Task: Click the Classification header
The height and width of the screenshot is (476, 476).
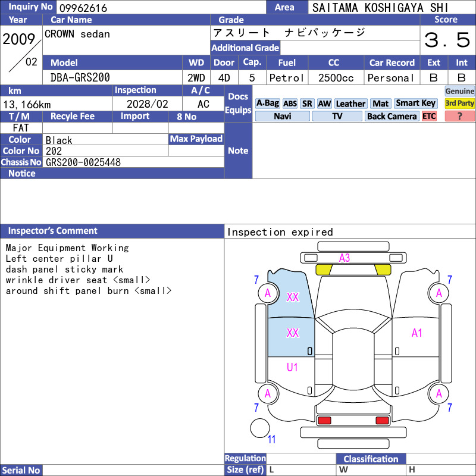Action: click(x=371, y=459)
